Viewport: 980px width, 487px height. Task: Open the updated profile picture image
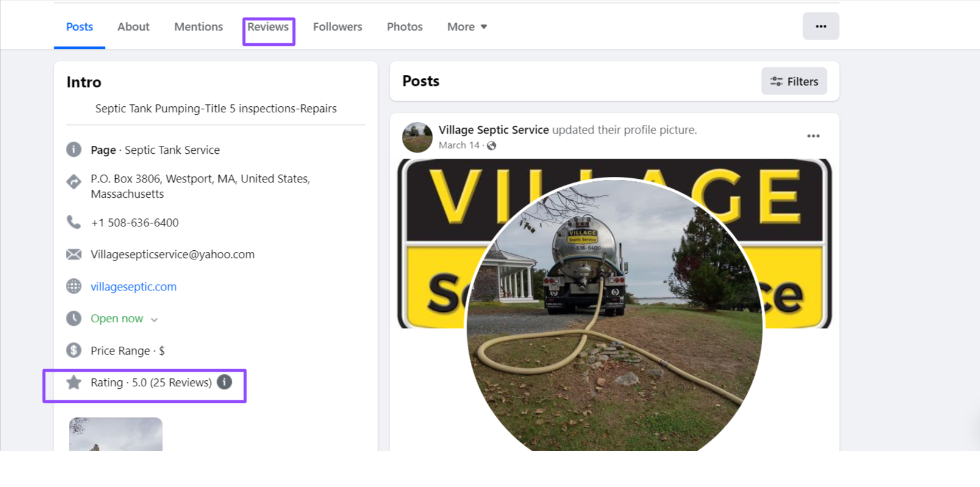tap(615, 305)
